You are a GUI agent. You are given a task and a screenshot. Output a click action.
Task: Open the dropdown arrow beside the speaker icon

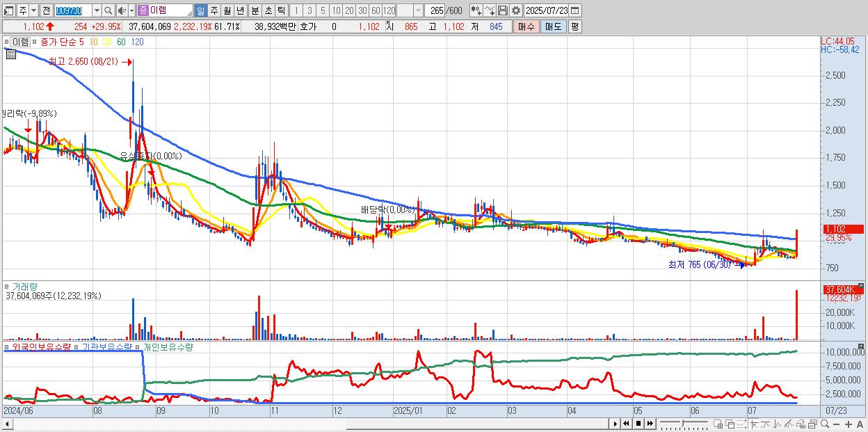pos(131,10)
